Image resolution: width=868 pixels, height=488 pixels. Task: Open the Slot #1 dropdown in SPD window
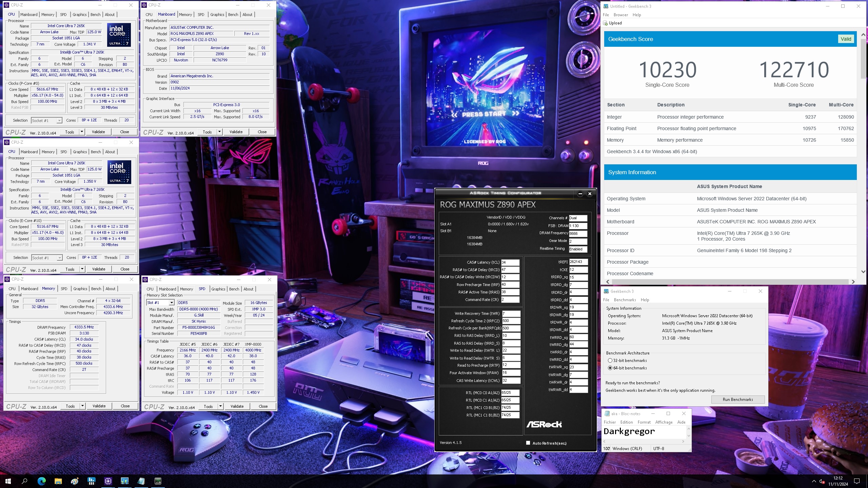[x=172, y=303]
